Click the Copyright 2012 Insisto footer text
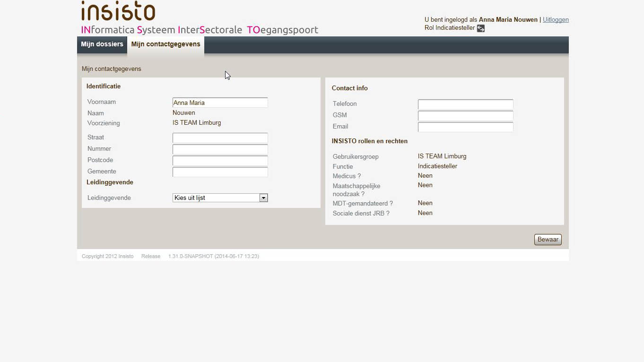 (x=108, y=257)
